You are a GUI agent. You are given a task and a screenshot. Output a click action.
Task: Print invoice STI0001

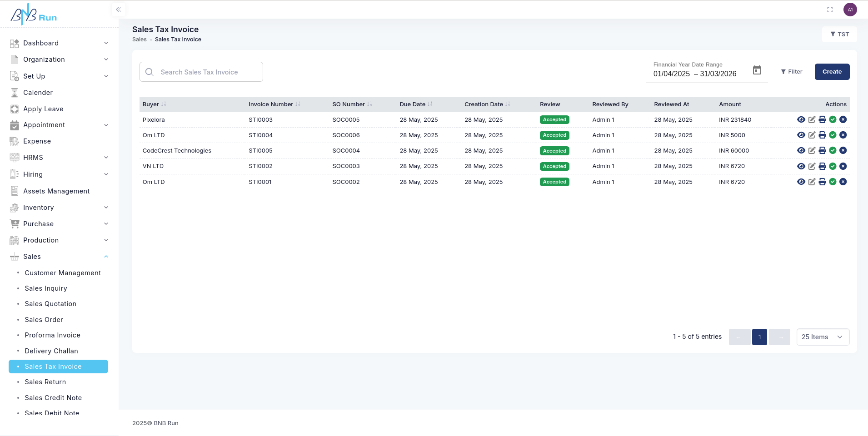coord(822,182)
